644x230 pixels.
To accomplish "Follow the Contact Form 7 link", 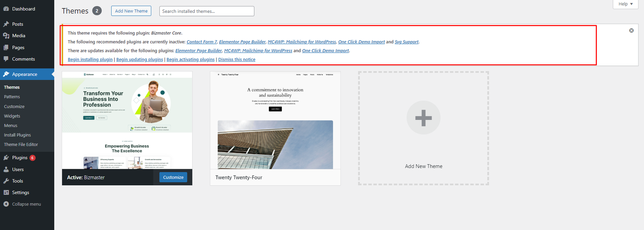I will (x=202, y=42).
